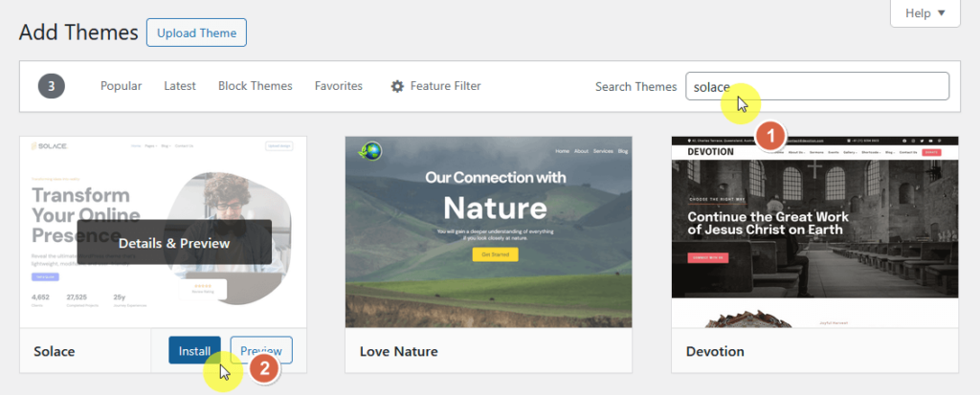Viewport: 980px width, 395px height.
Task: Select the Popular filter tab
Action: (122, 86)
